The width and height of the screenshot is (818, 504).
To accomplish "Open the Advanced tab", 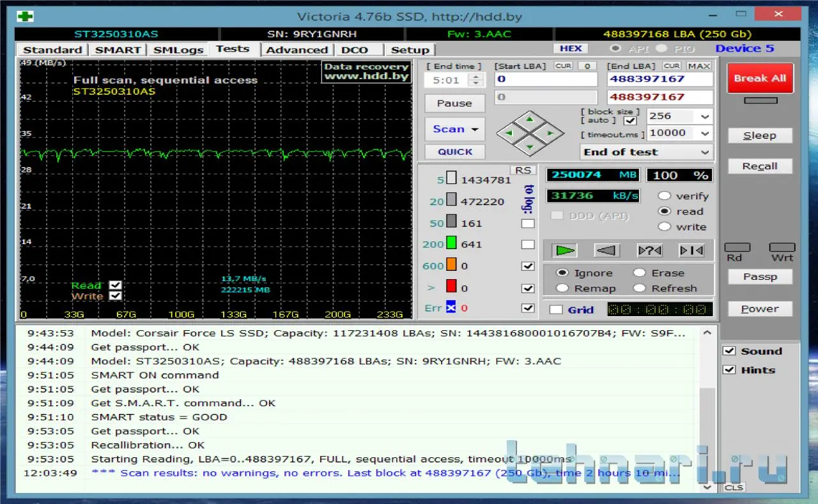I will pos(297,50).
